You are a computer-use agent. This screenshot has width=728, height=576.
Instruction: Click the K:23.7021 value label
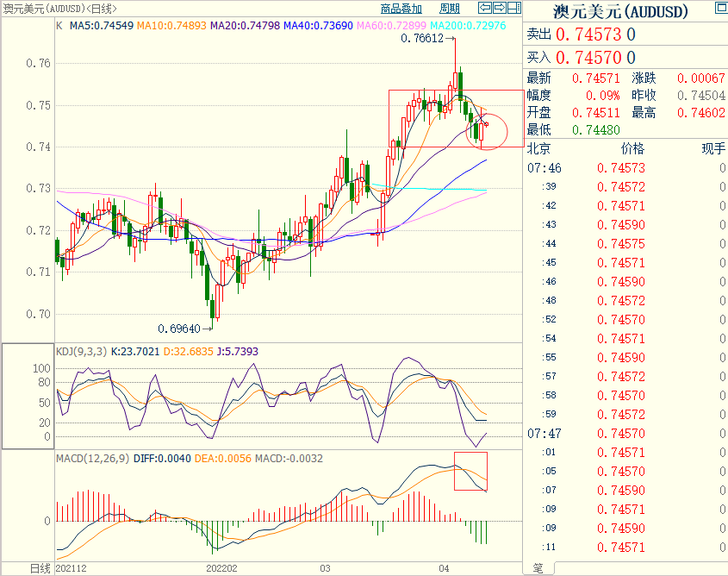(x=135, y=352)
